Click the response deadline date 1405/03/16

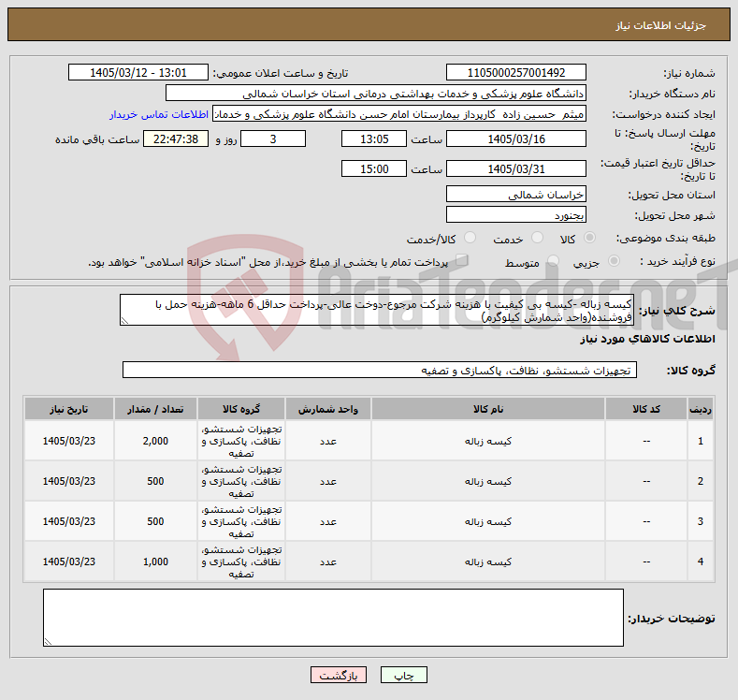515,139
